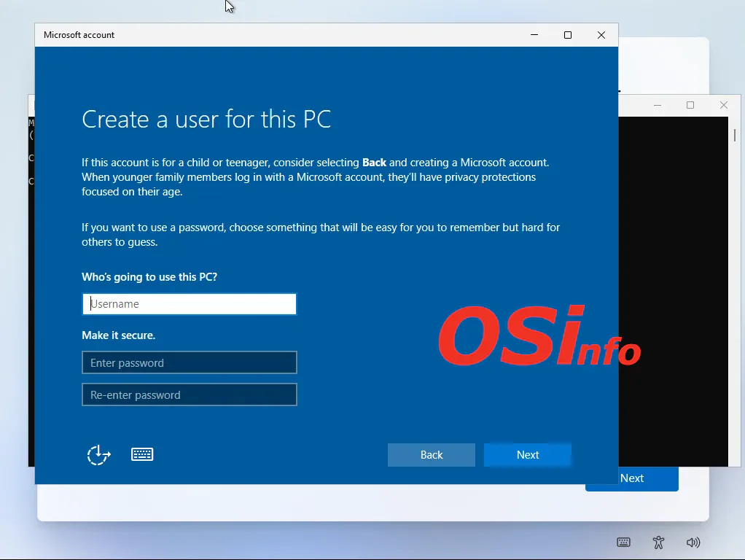Click the Enter password field
Screen dimensions: 745x560
[190, 362]
